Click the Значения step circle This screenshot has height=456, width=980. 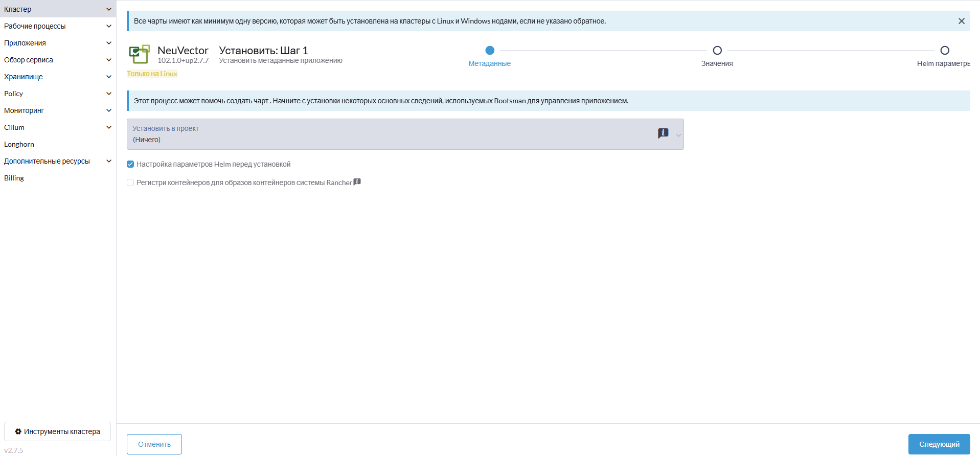tap(717, 51)
